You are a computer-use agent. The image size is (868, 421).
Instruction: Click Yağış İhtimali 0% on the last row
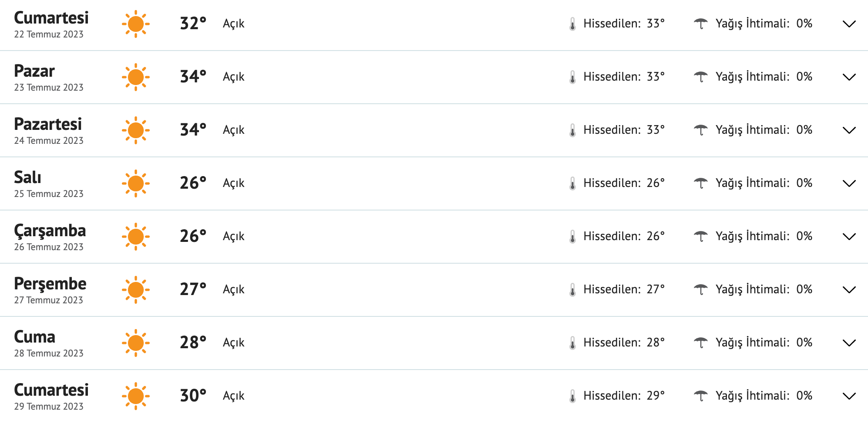(764, 395)
